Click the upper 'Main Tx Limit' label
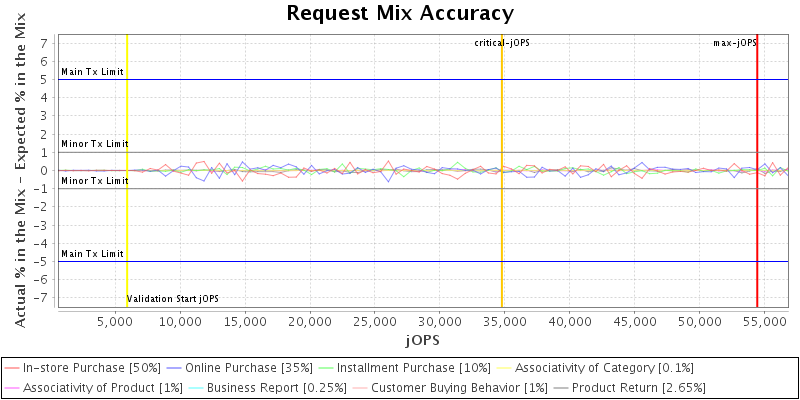800x400 pixels. pyautogui.click(x=93, y=72)
